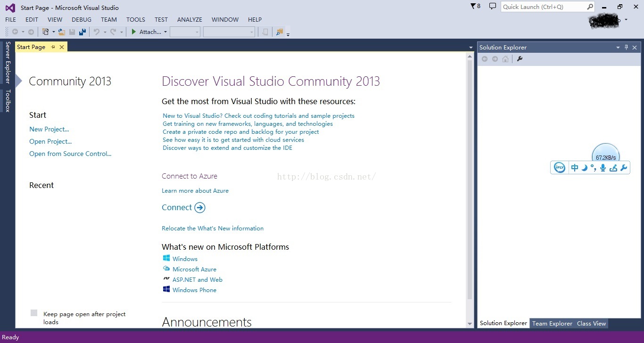Expand Undo history dropdown arrow

[x=105, y=32]
